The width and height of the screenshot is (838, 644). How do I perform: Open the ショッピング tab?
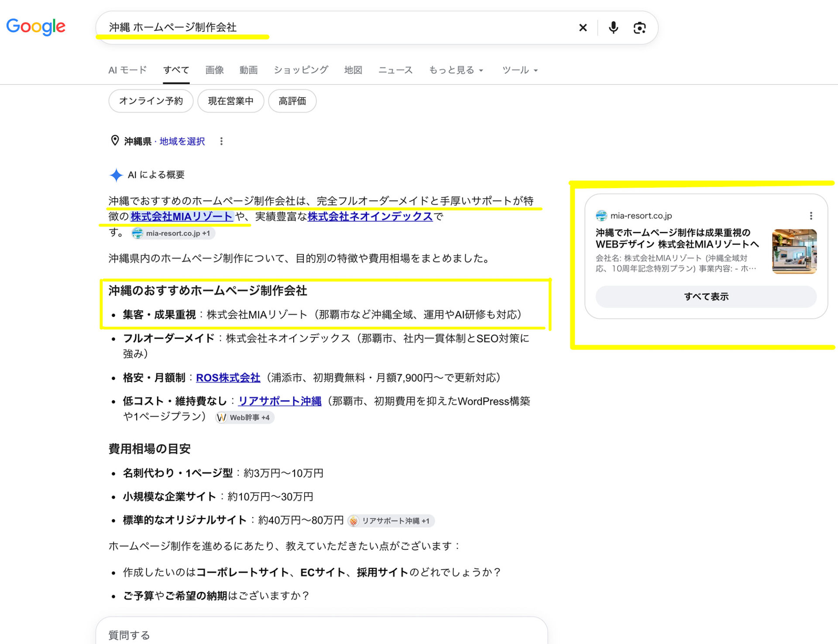(x=301, y=70)
